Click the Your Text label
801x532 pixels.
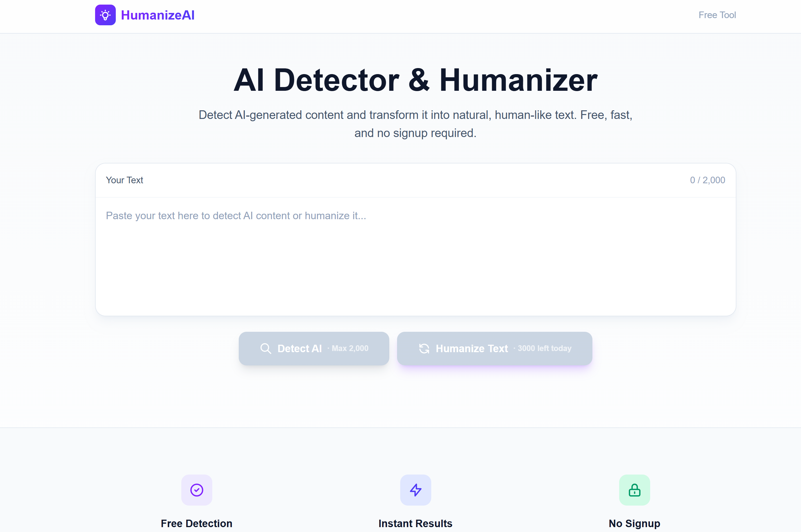pyautogui.click(x=124, y=180)
